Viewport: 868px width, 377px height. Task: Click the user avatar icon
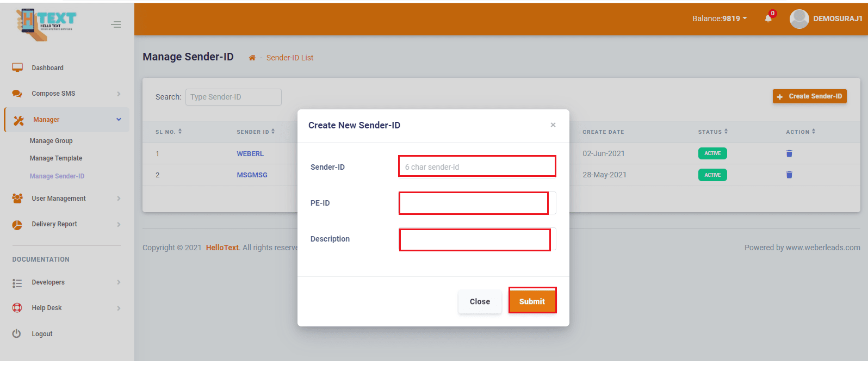click(799, 19)
